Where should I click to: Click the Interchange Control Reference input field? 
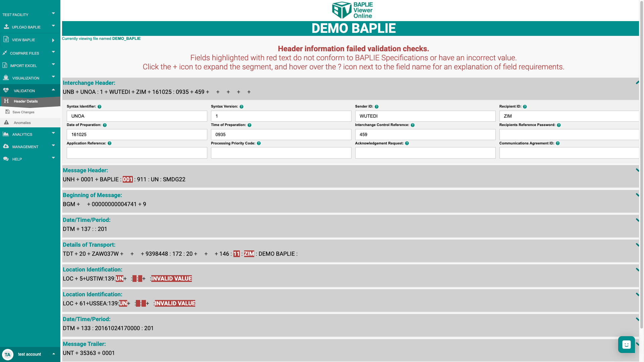coord(425,134)
